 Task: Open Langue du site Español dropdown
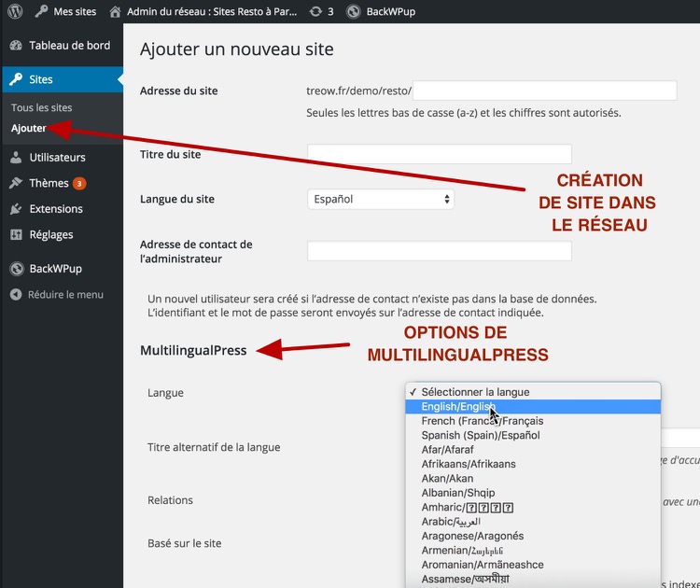(381, 199)
